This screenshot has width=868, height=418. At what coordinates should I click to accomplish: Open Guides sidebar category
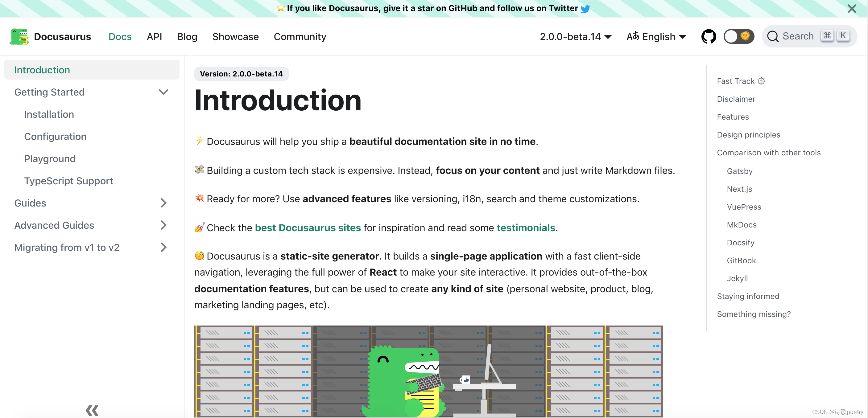click(30, 203)
